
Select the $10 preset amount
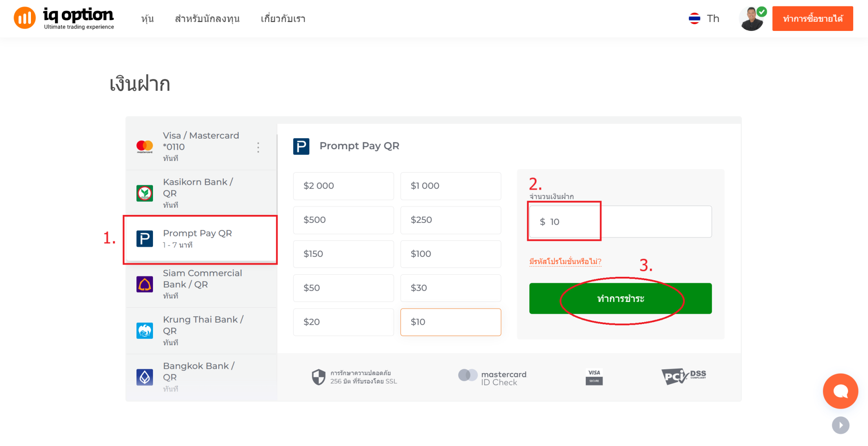tap(451, 322)
